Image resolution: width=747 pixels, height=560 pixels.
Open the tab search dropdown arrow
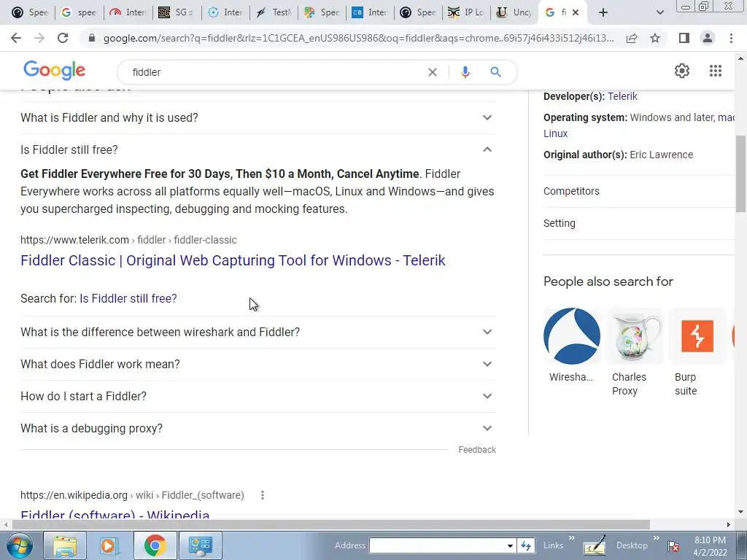click(659, 12)
